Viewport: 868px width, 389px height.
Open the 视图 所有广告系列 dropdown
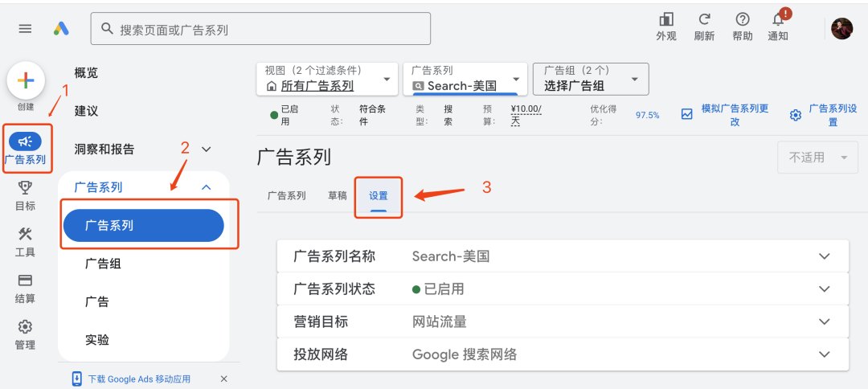(x=327, y=79)
